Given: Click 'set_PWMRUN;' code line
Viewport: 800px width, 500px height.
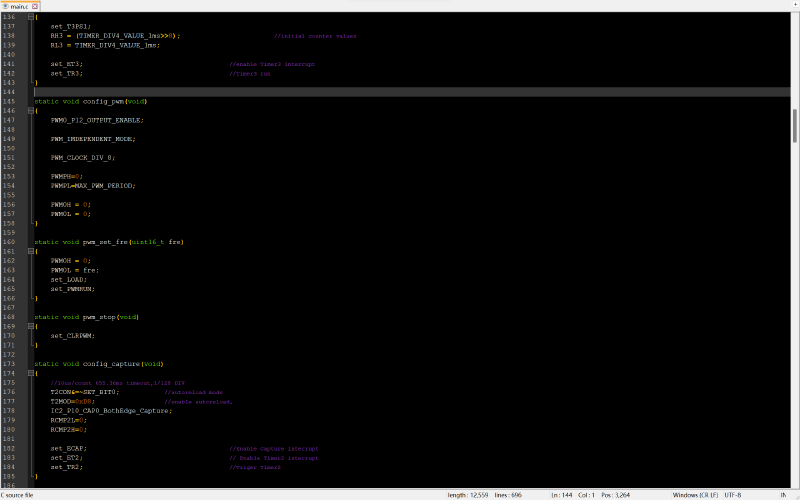Looking at the screenshot, I should (72, 289).
